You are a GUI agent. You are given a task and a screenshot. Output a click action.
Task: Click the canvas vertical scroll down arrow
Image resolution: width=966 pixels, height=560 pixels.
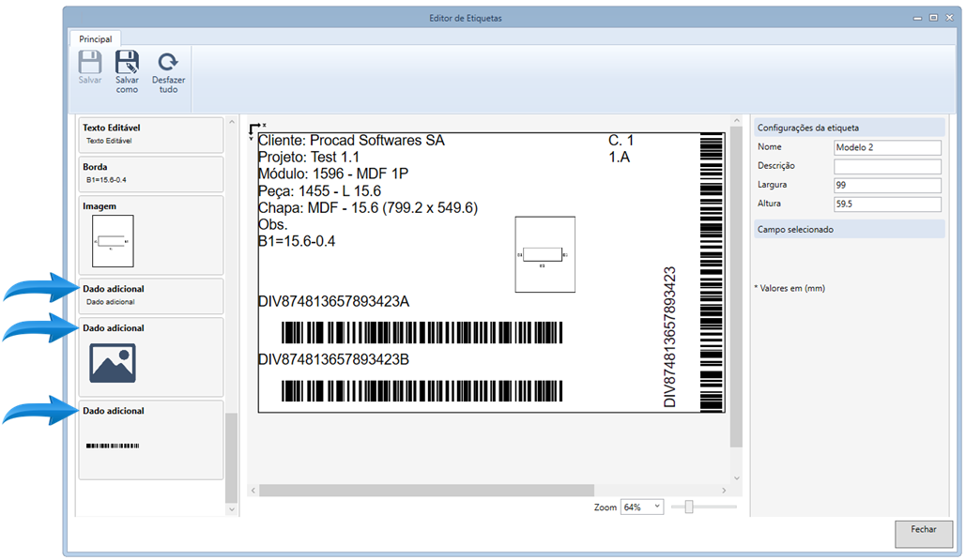pyautogui.click(x=736, y=478)
